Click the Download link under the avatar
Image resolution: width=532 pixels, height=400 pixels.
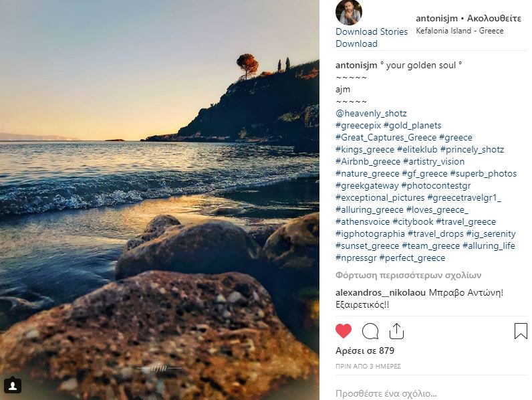click(x=356, y=43)
